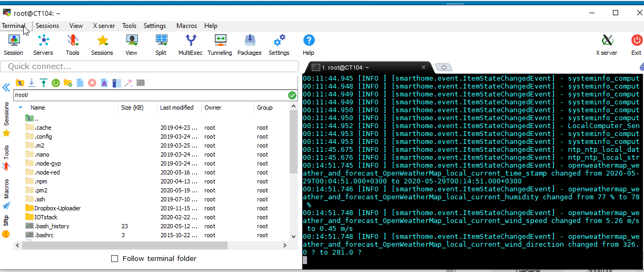Collapse the sidebar with double-chevron arrow
This screenshot has width=644, height=272.
tap(6, 88)
